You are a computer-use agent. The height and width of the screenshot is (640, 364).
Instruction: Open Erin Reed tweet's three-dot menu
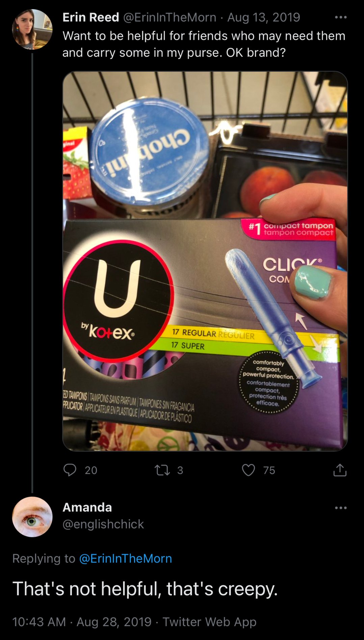(x=341, y=17)
